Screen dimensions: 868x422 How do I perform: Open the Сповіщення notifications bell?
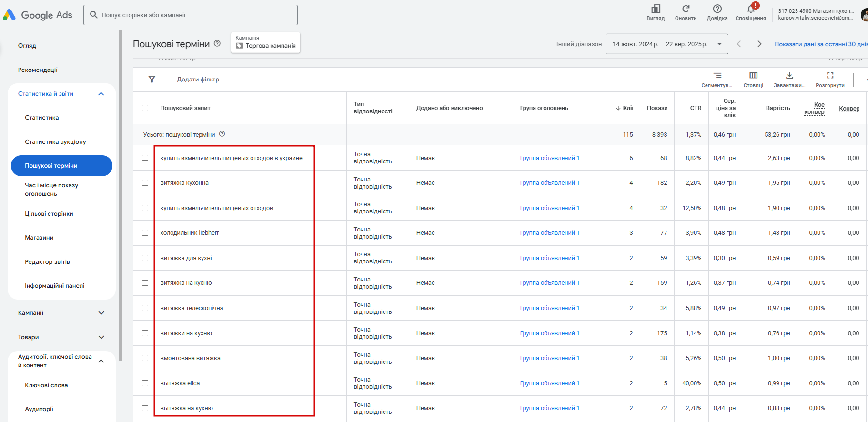[x=750, y=9]
